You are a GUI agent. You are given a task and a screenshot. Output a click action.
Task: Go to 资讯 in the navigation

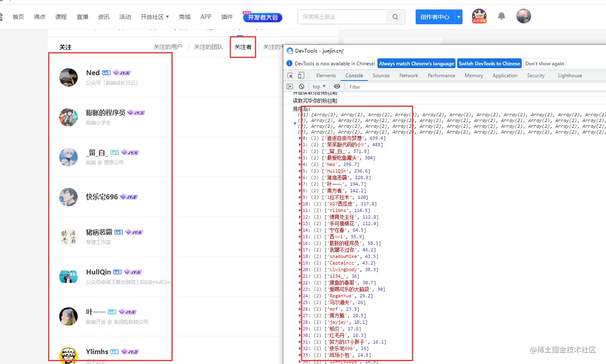click(104, 17)
